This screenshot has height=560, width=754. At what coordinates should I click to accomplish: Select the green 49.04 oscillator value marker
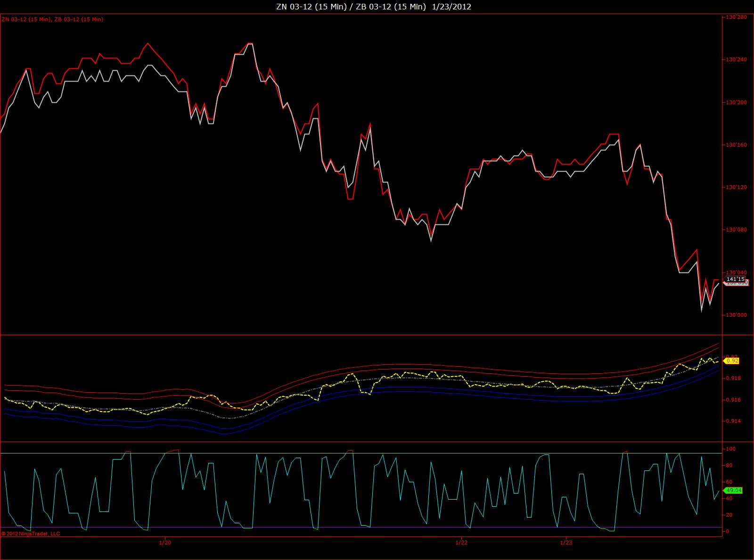tap(733, 490)
